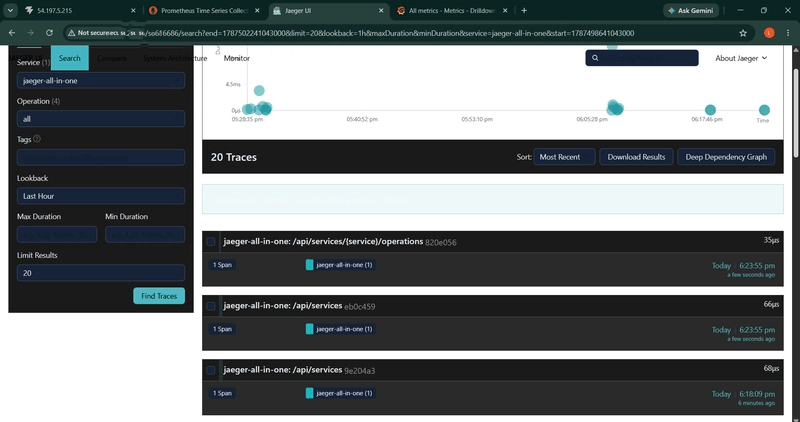Click the scatter plot dot at 4.5ms
Screen dimensions: 800x422
point(259,91)
